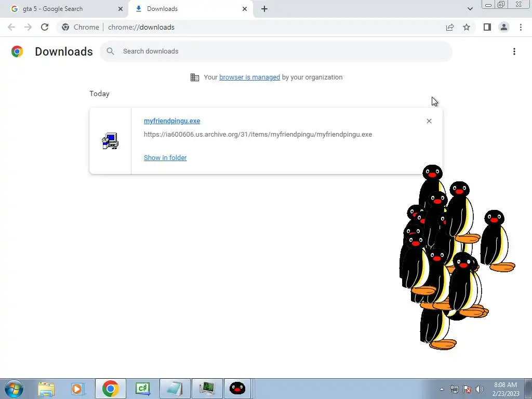532x399 pixels.
Task: Click the managed organization building icon
Action: [195, 77]
